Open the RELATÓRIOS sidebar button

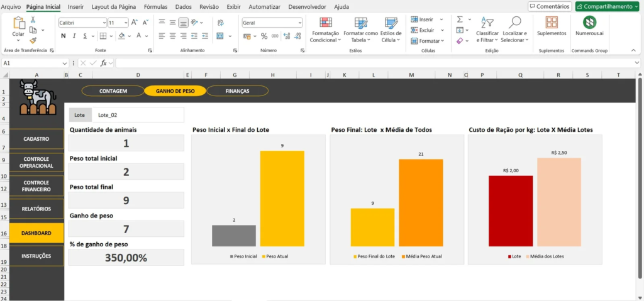tap(36, 209)
